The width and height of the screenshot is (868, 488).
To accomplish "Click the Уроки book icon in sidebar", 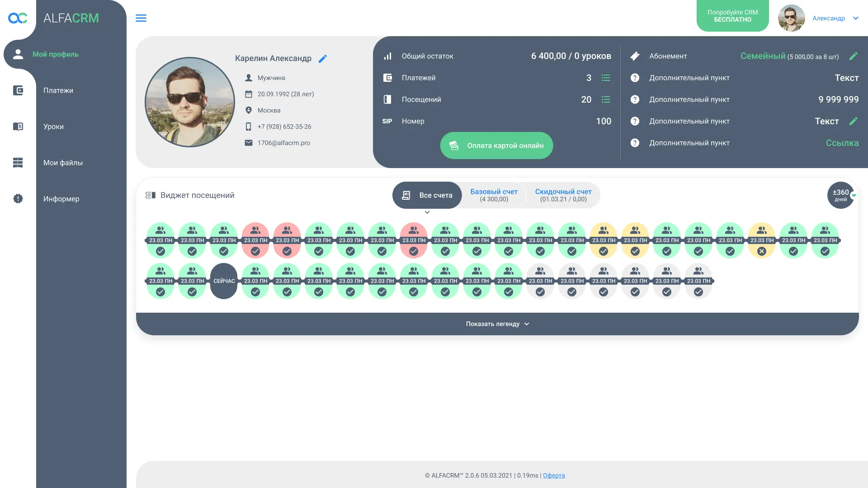I will tap(18, 127).
